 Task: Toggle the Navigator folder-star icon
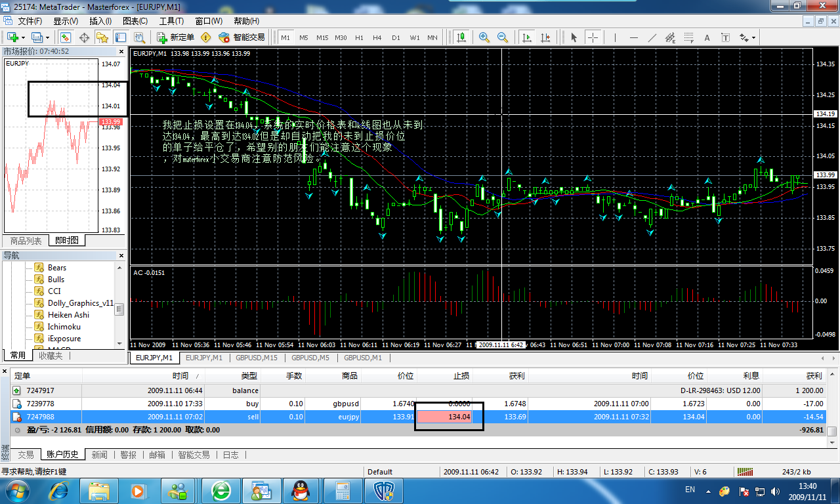click(x=103, y=37)
